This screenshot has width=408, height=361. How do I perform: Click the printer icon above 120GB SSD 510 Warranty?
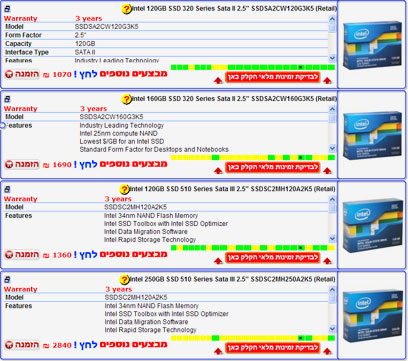tap(7, 189)
